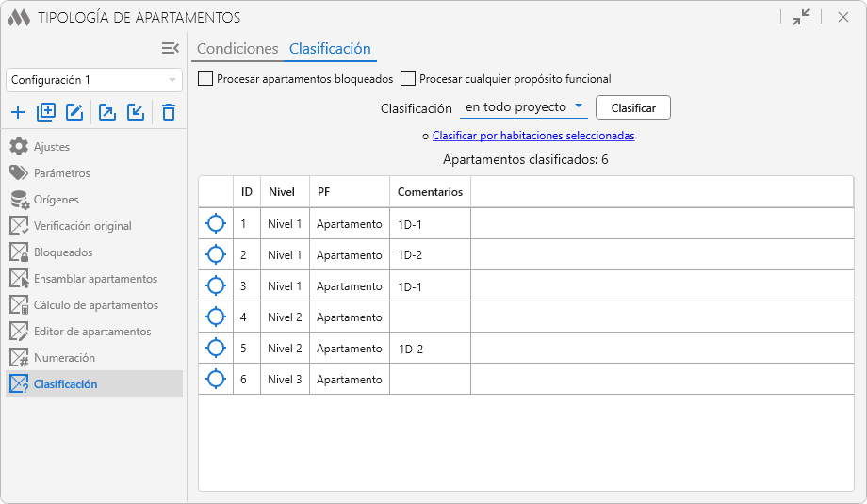The width and height of the screenshot is (867, 504).
Task: Click the add new configuration plus icon
Action: pos(18,113)
